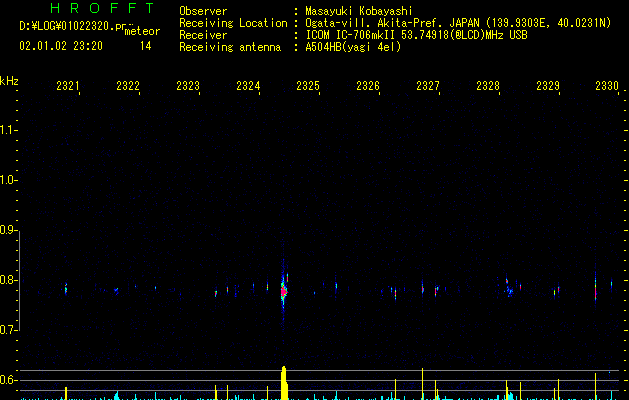Click the 2328 time marker

(488, 86)
